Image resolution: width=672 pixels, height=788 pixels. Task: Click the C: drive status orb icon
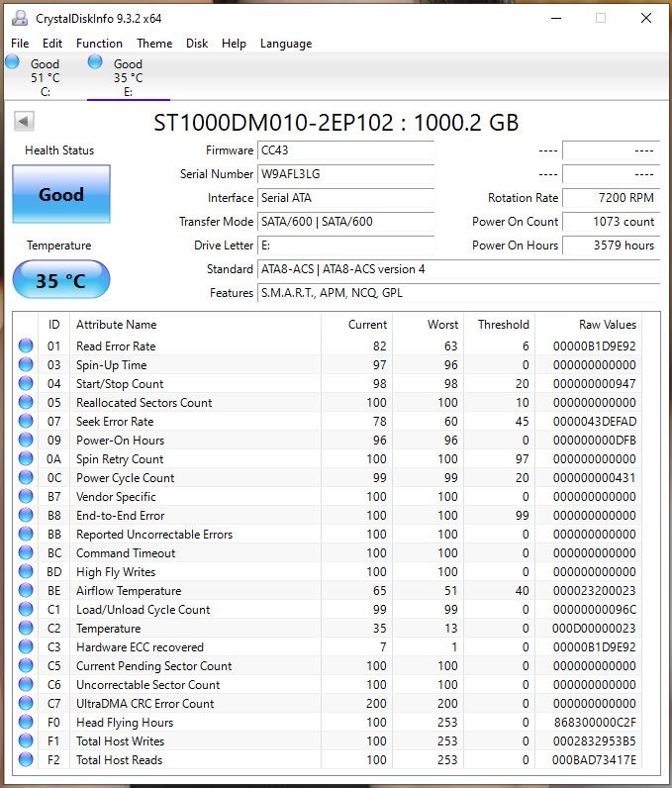tap(13, 62)
